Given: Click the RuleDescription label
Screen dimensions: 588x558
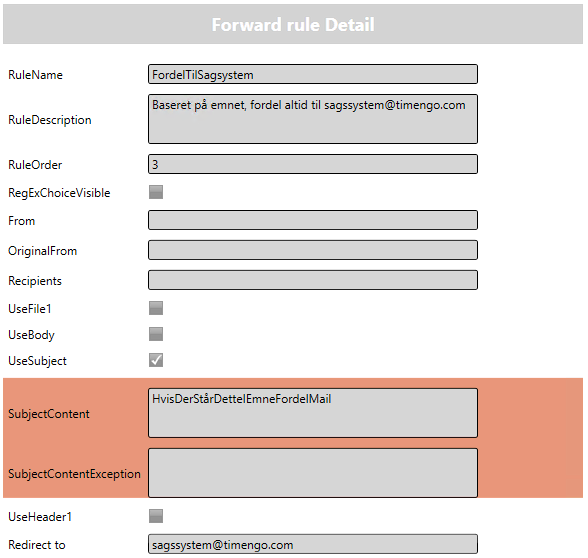Looking at the screenshot, I should (50, 120).
